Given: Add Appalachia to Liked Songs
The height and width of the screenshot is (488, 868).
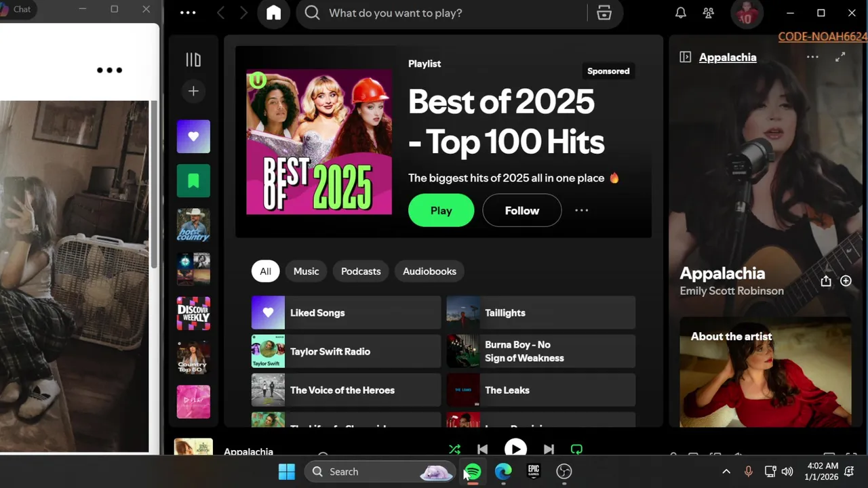Looking at the screenshot, I should click(x=846, y=281).
